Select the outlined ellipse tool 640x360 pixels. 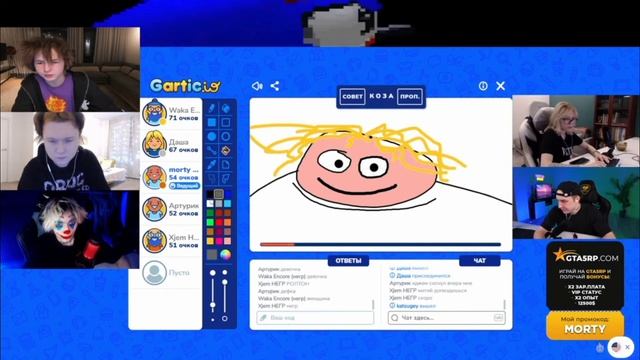(225, 136)
